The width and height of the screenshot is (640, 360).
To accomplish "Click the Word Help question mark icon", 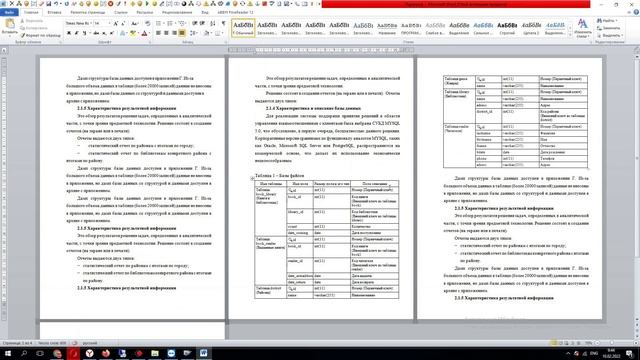I will pos(636,12).
